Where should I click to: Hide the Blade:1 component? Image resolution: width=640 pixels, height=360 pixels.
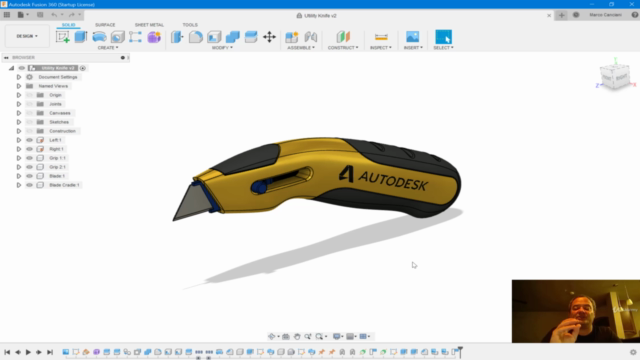[x=29, y=176]
